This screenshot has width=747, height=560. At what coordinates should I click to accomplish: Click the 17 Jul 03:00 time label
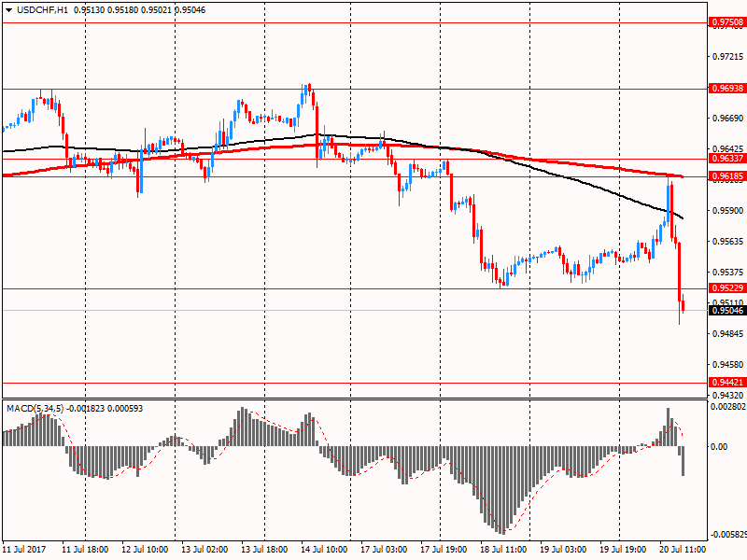point(384,550)
